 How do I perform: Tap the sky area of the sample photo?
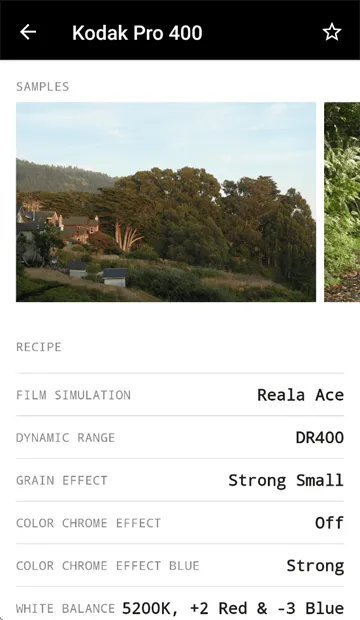(x=166, y=134)
